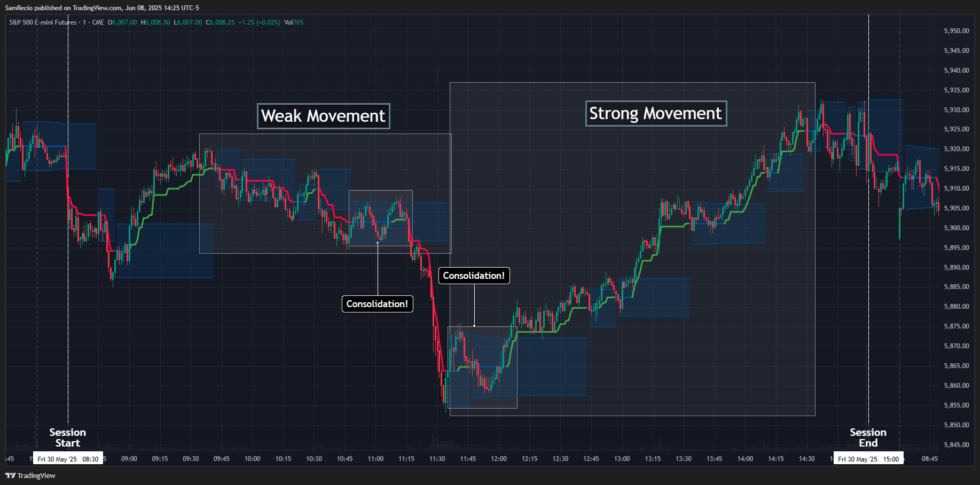Click the high value H6,008.50
The width and height of the screenshot is (980, 485).
pos(155,22)
